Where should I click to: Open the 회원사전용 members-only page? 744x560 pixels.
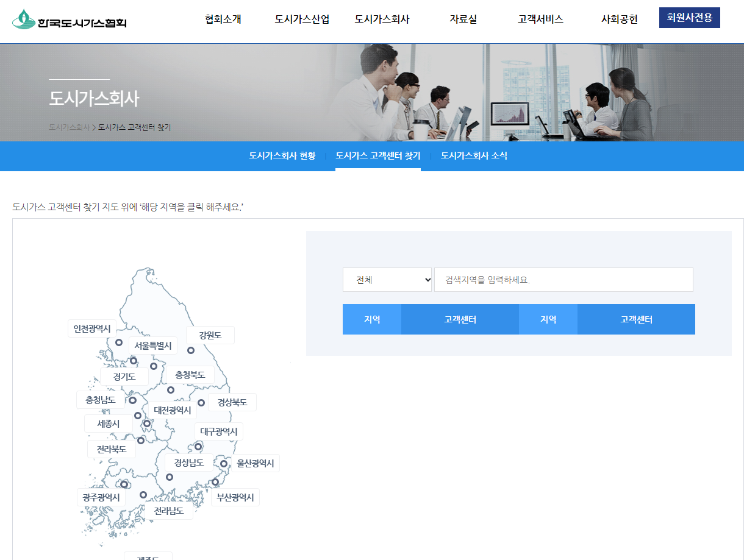(689, 18)
